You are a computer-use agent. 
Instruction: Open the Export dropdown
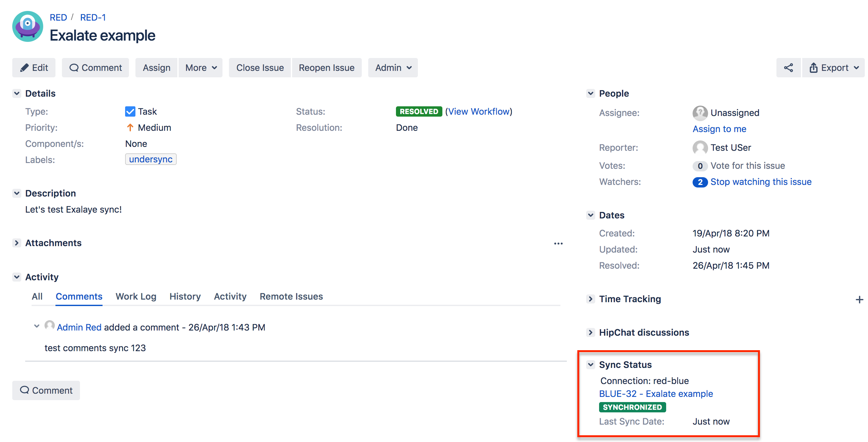pos(833,68)
